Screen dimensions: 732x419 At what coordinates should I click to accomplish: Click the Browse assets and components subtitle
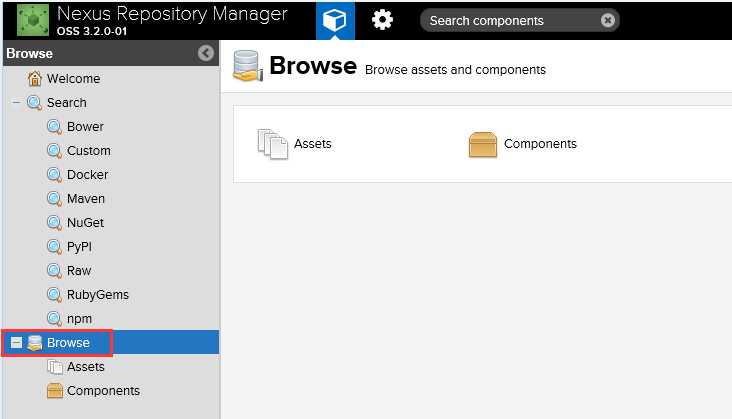point(455,70)
